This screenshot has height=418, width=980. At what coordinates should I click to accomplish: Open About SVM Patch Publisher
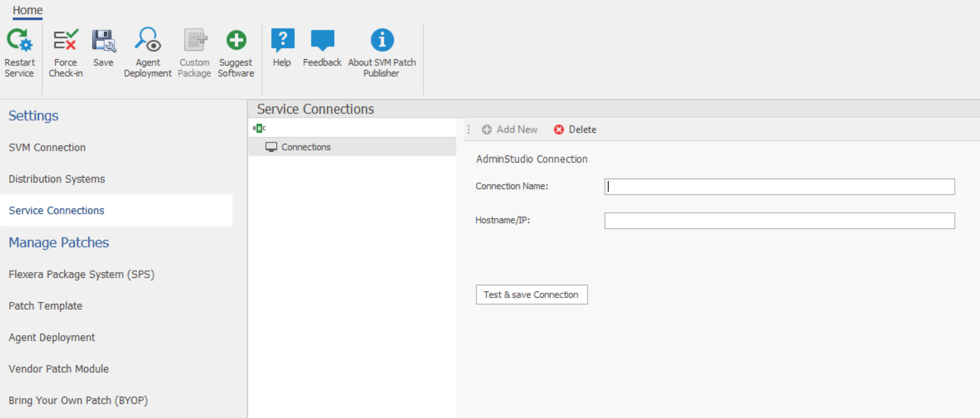[x=382, y=41]
